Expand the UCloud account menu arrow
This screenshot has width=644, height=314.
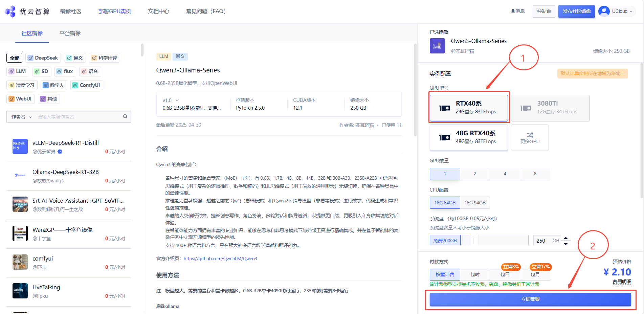(631, 12)
